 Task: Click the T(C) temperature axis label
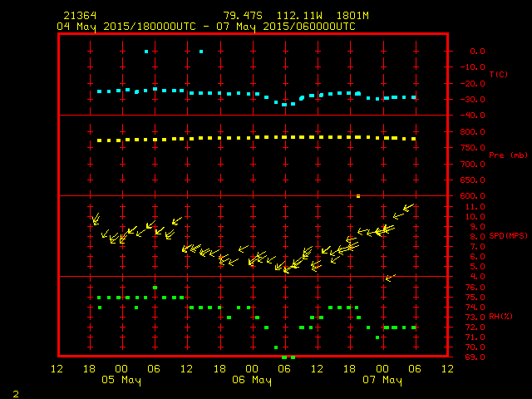[x=499, y=74]
